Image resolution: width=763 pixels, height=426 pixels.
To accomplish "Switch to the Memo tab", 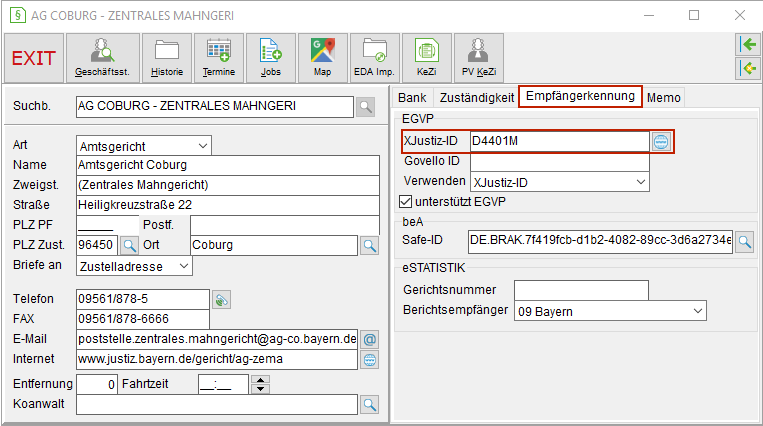I will (664, 98).
